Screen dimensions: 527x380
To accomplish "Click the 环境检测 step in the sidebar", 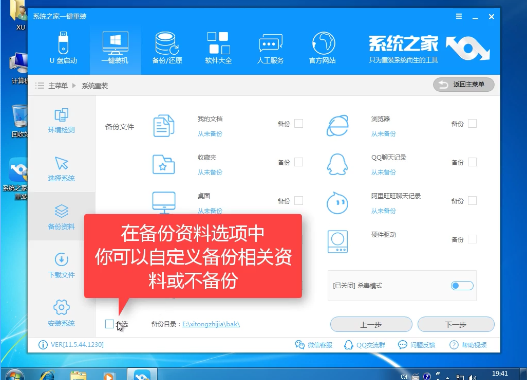I will click(x=62, y=121).
